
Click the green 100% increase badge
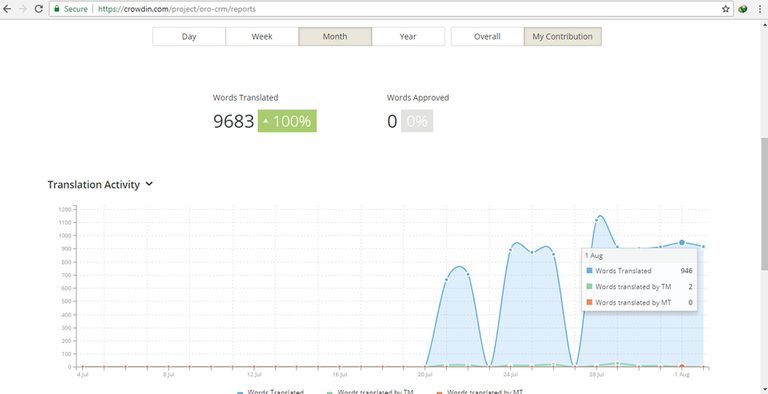pos(287,121)
